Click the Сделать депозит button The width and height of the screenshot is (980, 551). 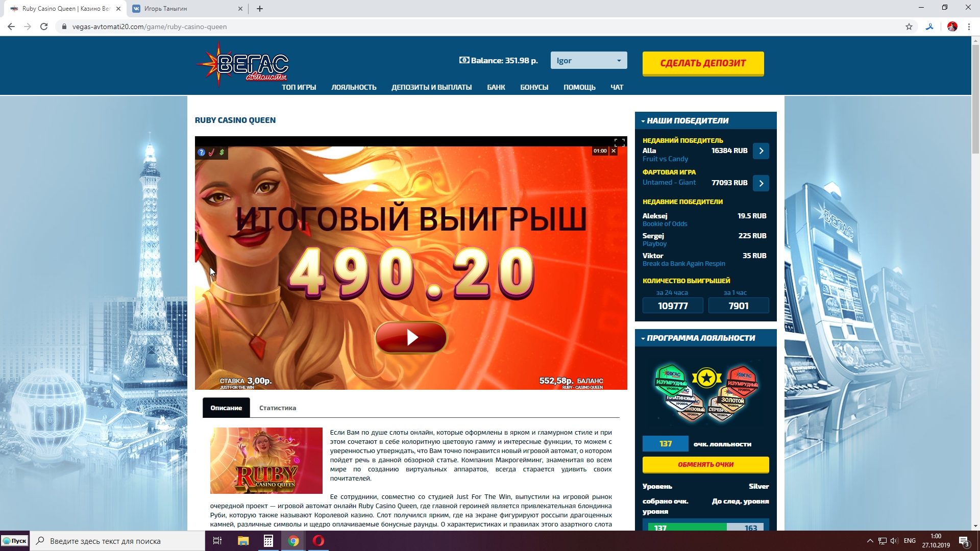(x=703, y=63)
